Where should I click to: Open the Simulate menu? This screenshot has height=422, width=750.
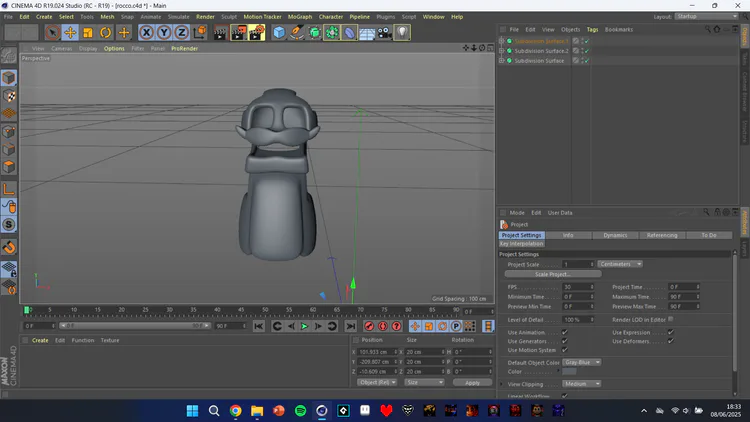(x=178, y=17)
